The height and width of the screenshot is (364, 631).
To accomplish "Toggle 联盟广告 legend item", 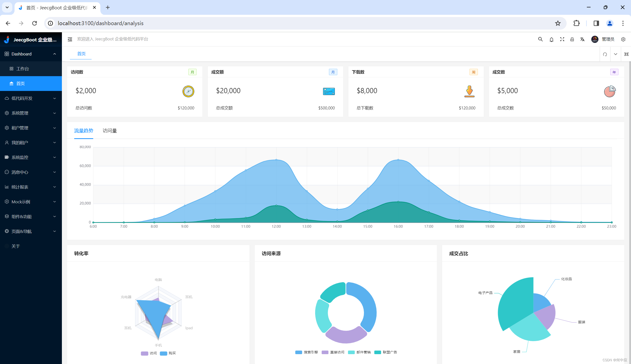I will (x=385, y=352).
